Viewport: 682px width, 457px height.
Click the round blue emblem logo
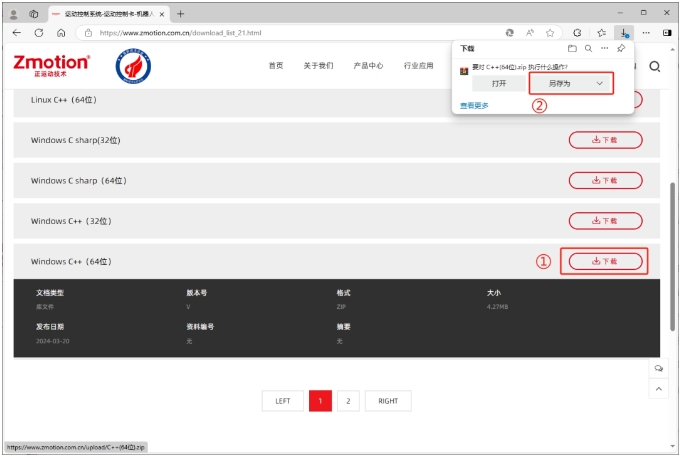click(133, 66)
